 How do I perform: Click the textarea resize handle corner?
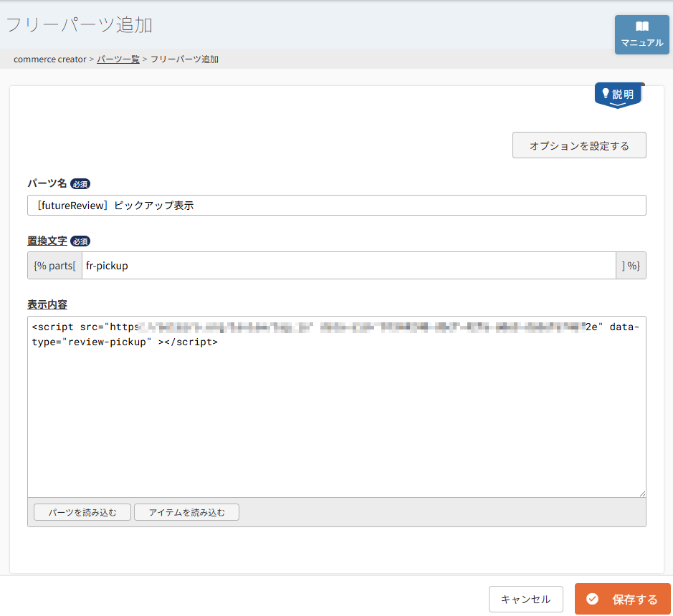point(642,494)
